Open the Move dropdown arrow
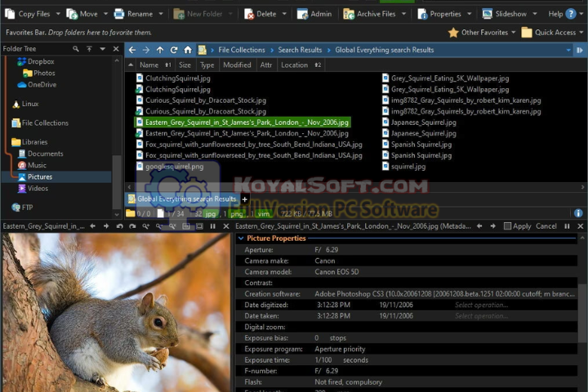The image size is (588, 392). pos(105,14)
